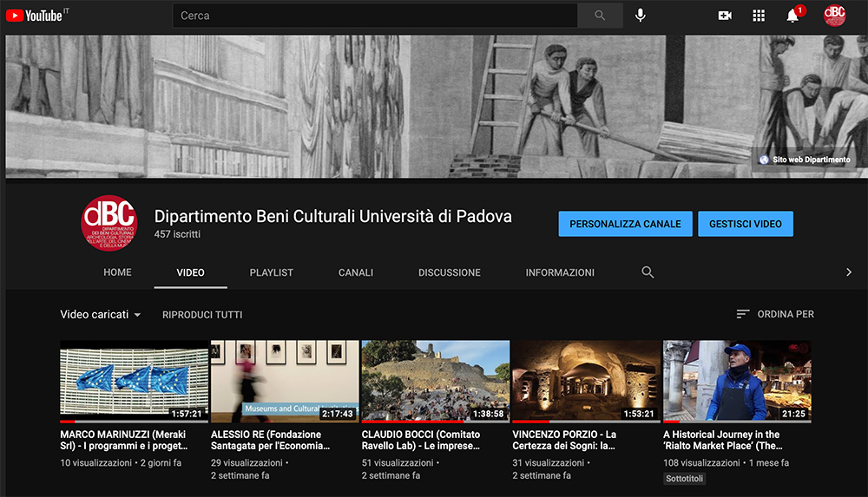Show more tabs with right chevron
This screenshot has width=868, height=497.
pyautogui.click(x=849, y=272)
